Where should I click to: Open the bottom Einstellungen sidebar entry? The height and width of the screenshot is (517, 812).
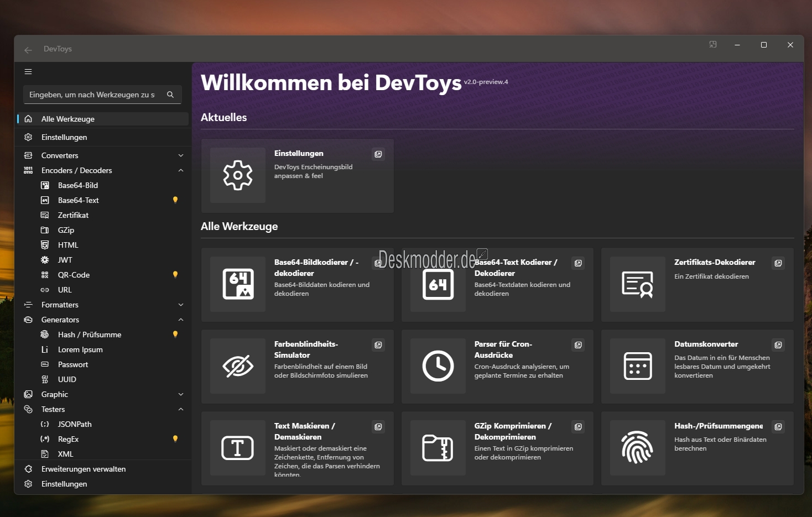click(103, 484)
